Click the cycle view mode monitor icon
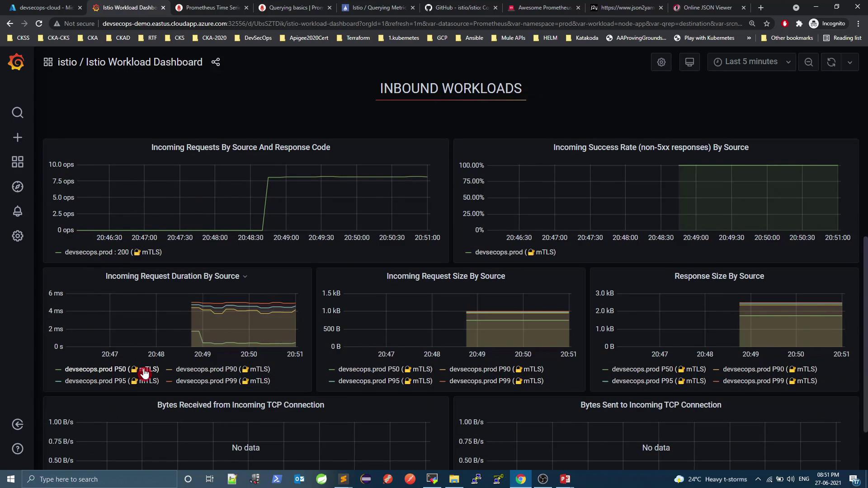Viewport: 868px width, 488px height. pos(689,62)
